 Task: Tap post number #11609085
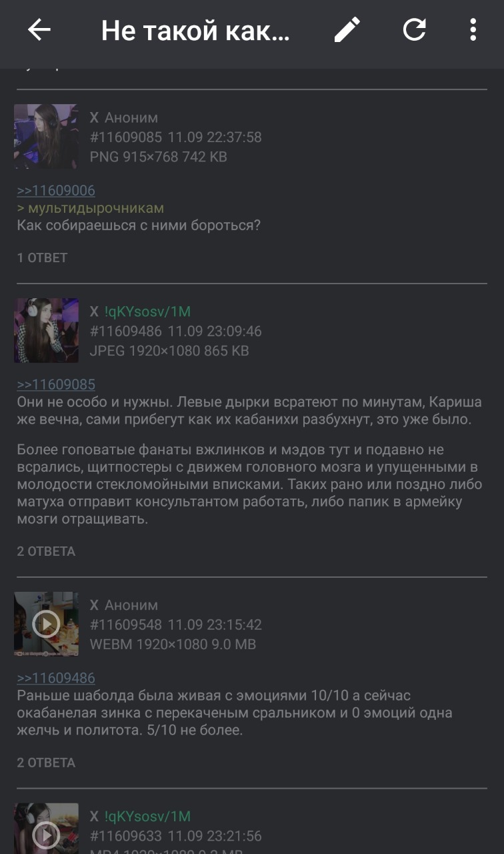coord(126,137)
